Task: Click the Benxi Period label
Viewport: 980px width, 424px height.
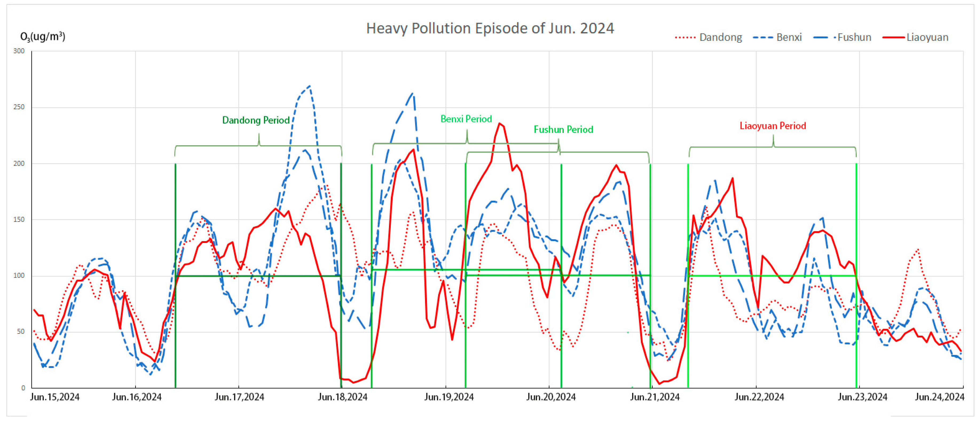Action: [466, 119]
